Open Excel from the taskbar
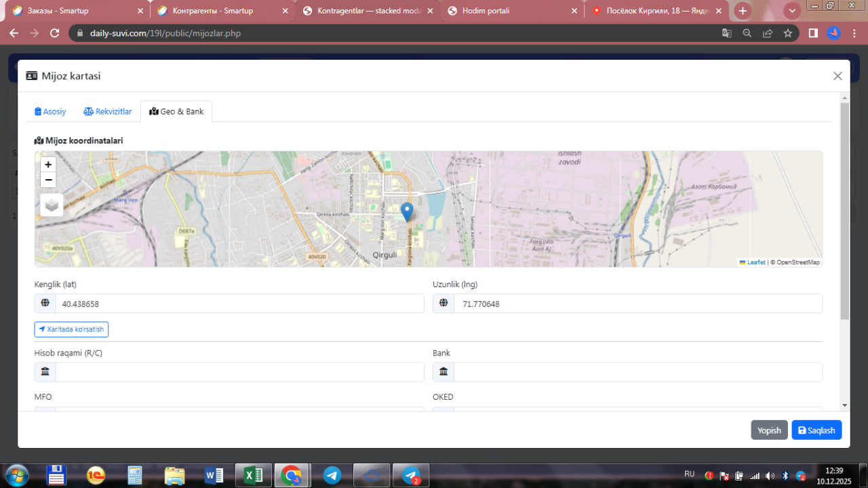868x488 pixels. [253, 475]
